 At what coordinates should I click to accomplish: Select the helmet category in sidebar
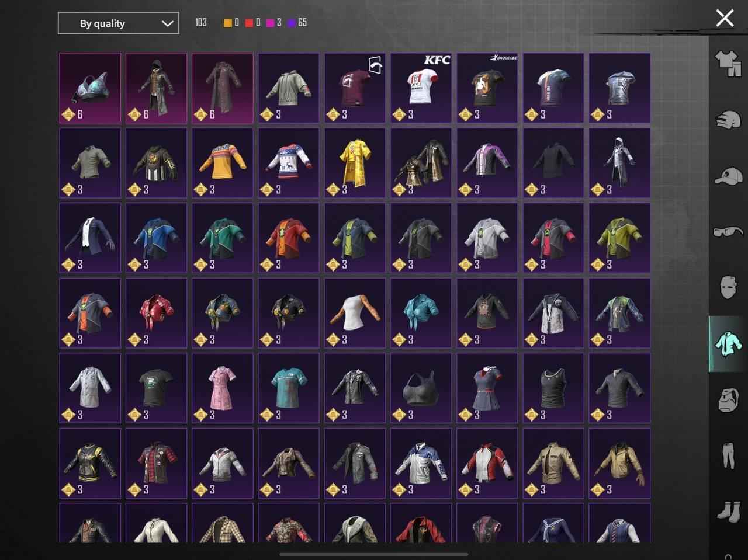tap(728, 120)
